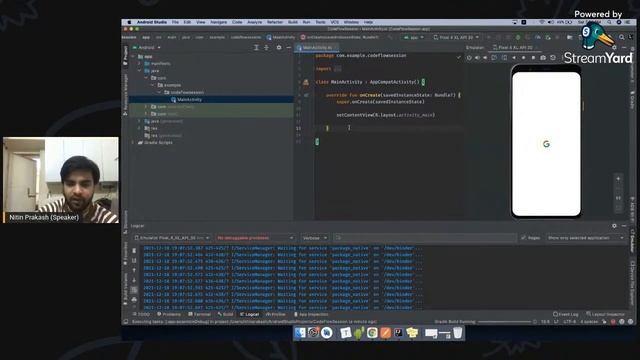Open Profiler tool window tab

276,314
